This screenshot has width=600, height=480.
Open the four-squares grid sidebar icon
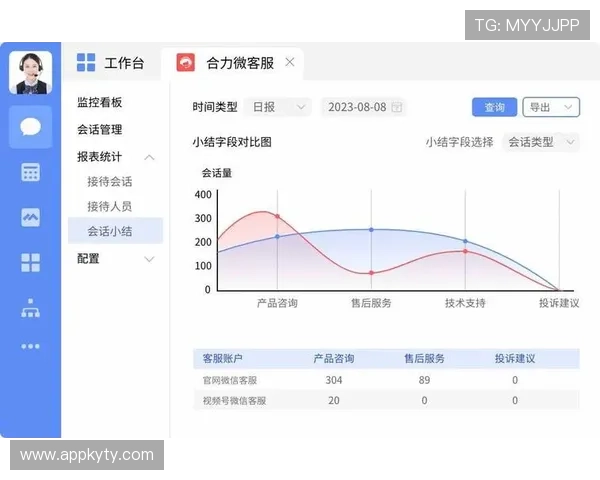[x=31, y=263]
